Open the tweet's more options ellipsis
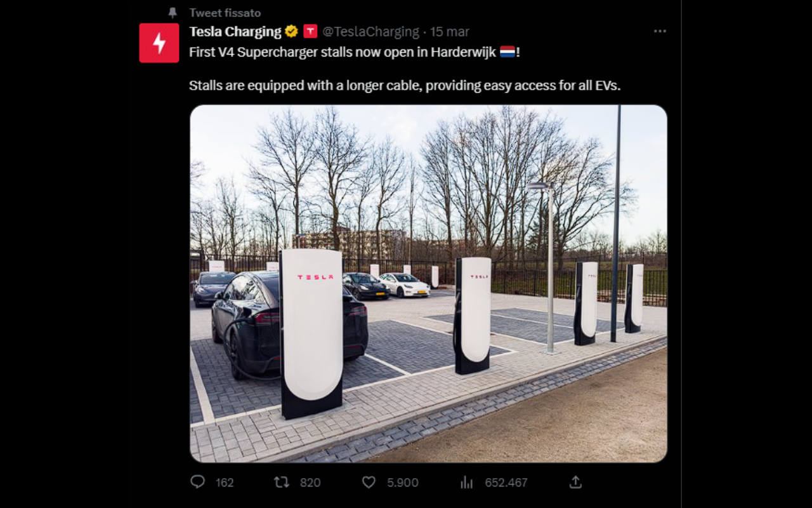 [x=660, y=31]
